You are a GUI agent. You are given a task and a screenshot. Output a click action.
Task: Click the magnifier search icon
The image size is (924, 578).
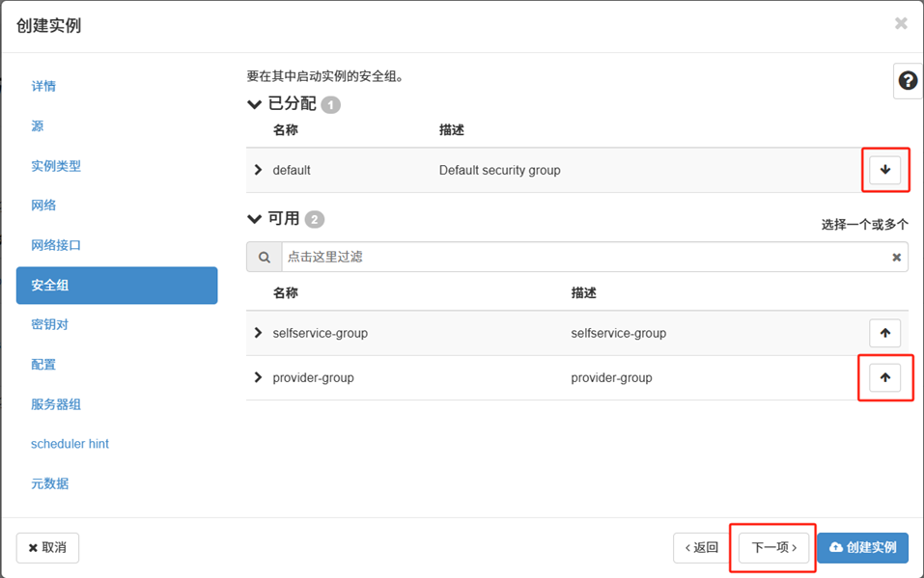tap(264, 257)
